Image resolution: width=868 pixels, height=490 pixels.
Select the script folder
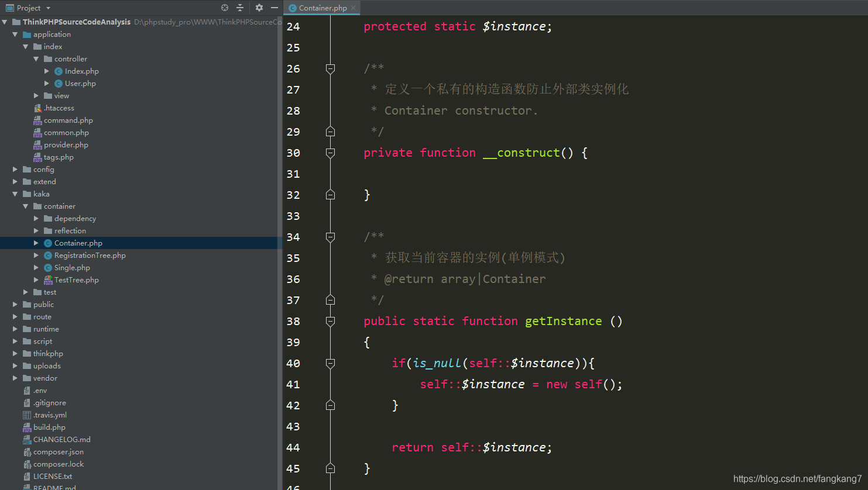43,341
